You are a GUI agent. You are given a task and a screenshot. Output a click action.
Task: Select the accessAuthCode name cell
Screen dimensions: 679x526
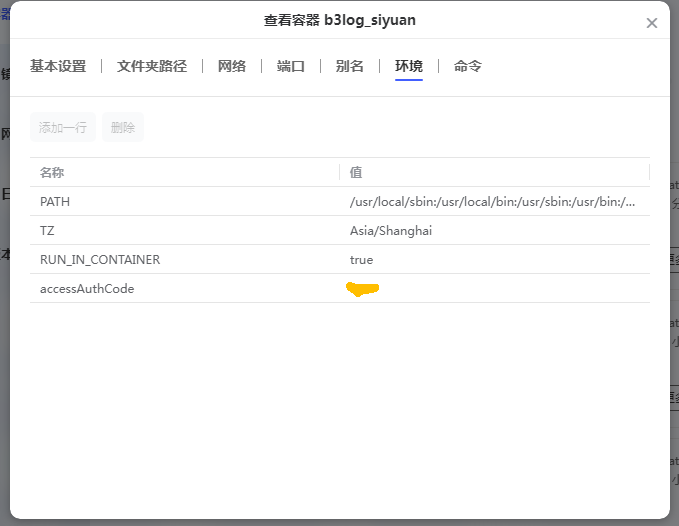click(184, 289)
